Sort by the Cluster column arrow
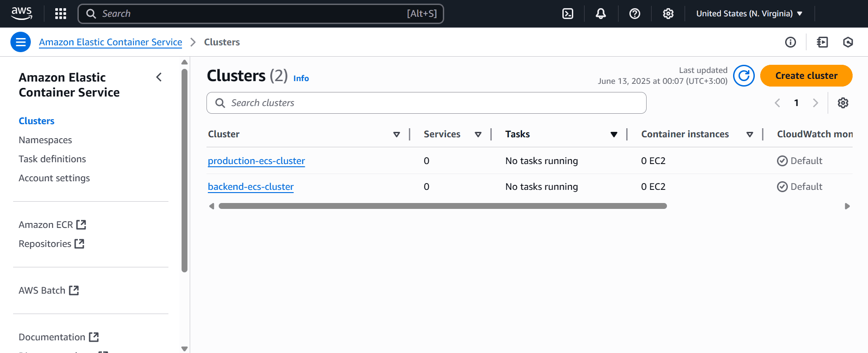 coord(397,135)
